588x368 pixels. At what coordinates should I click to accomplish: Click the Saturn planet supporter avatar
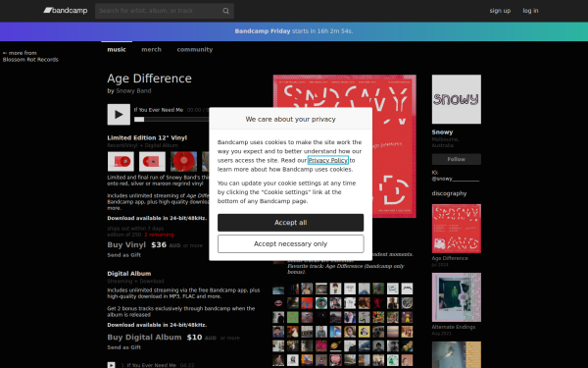click(335, 345)
